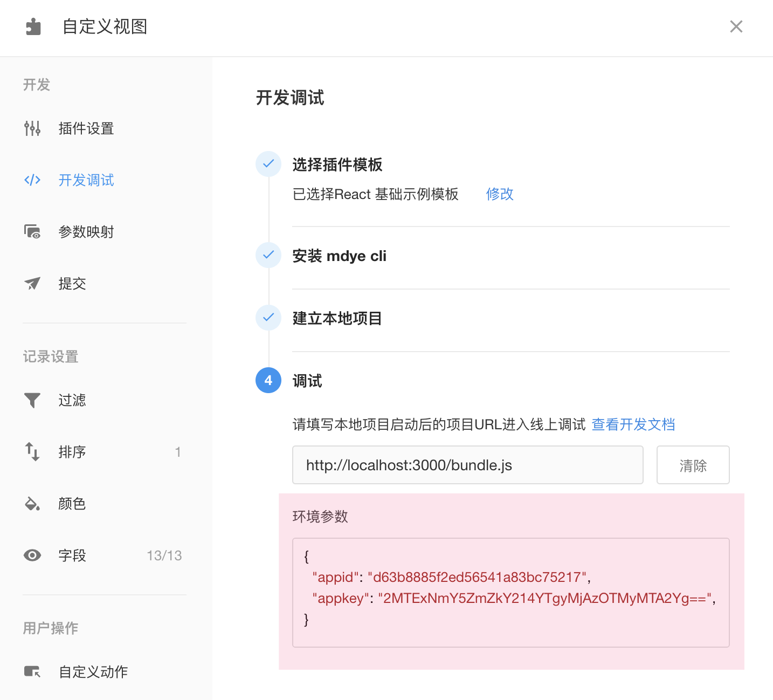773x700 pixels.
Task: Click the sliders icon beside 插件设置
Action: [32, 128]
